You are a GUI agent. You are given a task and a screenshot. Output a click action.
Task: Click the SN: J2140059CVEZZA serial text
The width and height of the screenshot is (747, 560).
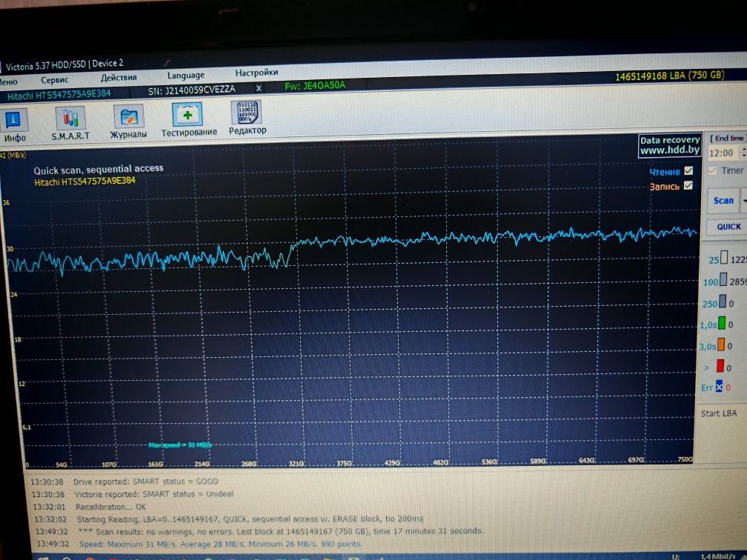191,90
